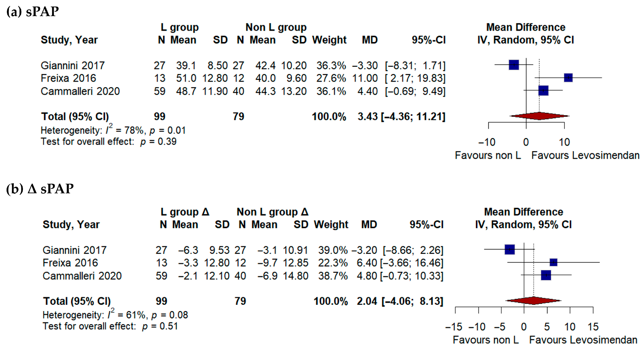Click the Test for overall effect p = 0.51
The image size is (644, 350).
pos(110,326)
